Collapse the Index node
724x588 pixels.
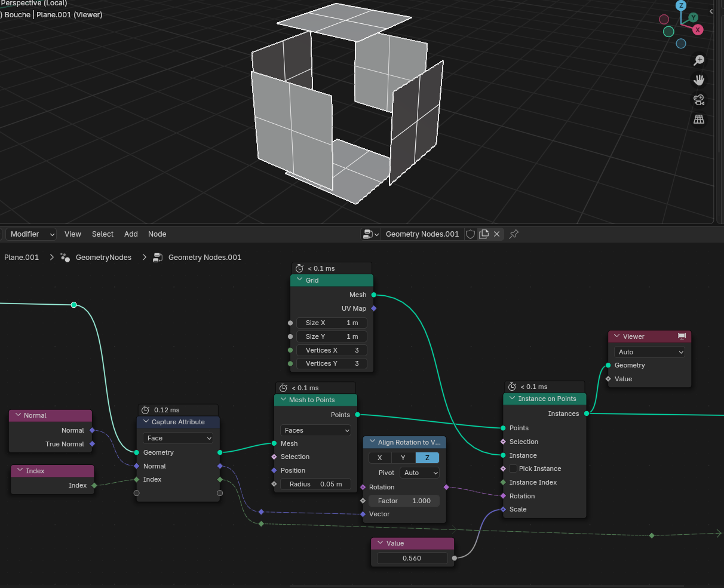pos(20,471)
